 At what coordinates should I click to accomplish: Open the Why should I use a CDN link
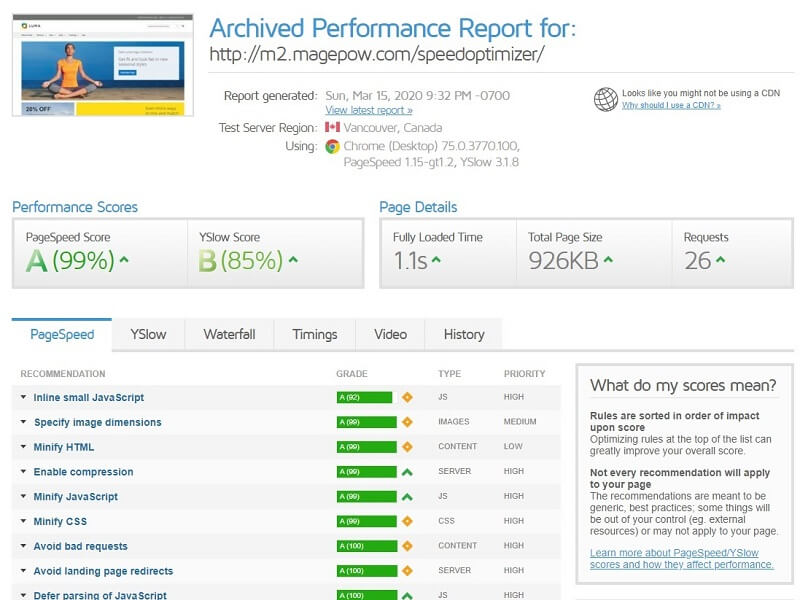tap(670, 105)
